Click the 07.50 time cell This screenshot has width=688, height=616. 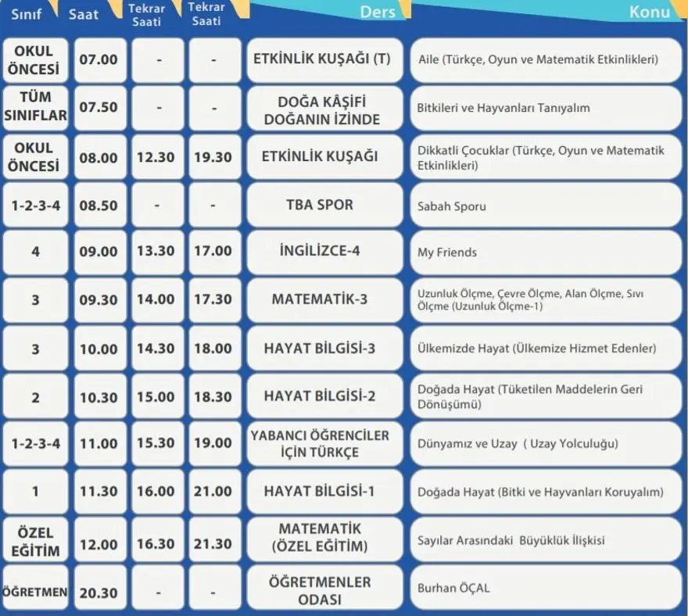(x=99, y=108)
